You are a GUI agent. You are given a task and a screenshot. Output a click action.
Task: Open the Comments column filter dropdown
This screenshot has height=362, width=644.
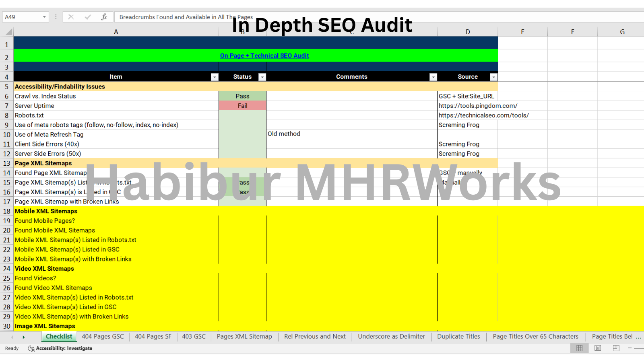[433, 77]
